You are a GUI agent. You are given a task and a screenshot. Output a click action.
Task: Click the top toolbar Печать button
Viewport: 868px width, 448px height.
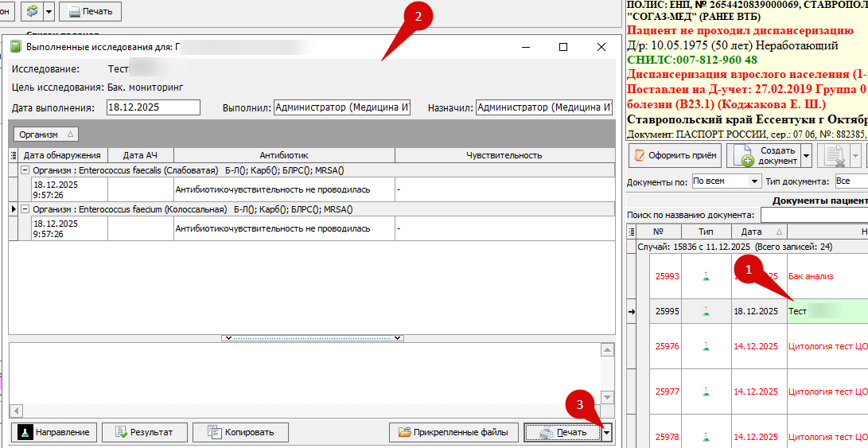pos(90,11)
